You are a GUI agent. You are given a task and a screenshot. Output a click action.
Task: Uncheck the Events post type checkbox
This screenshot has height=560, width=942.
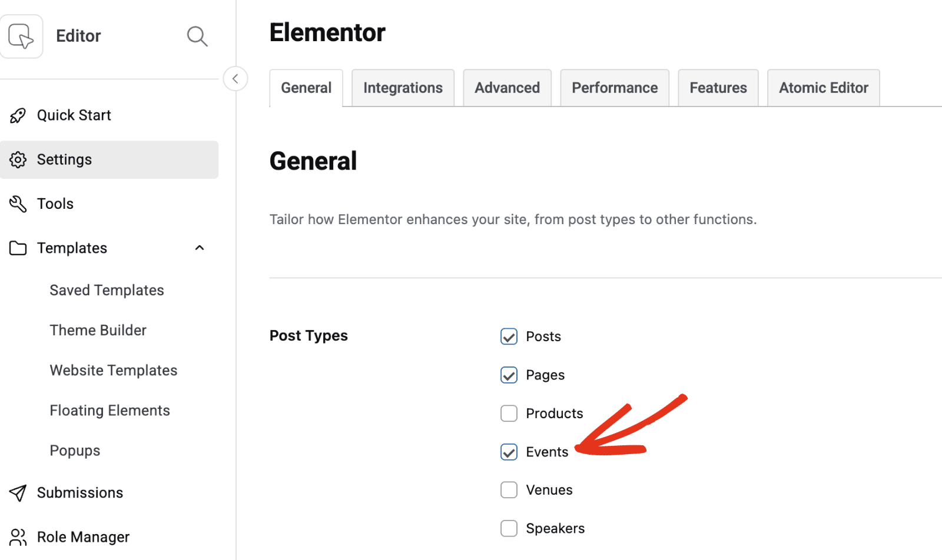tap(509, 452)
